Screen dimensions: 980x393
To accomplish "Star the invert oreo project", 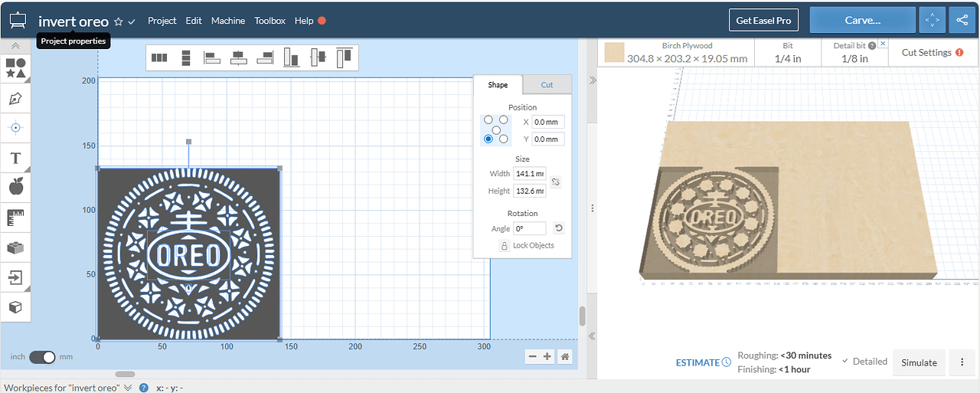I will 118,21.
